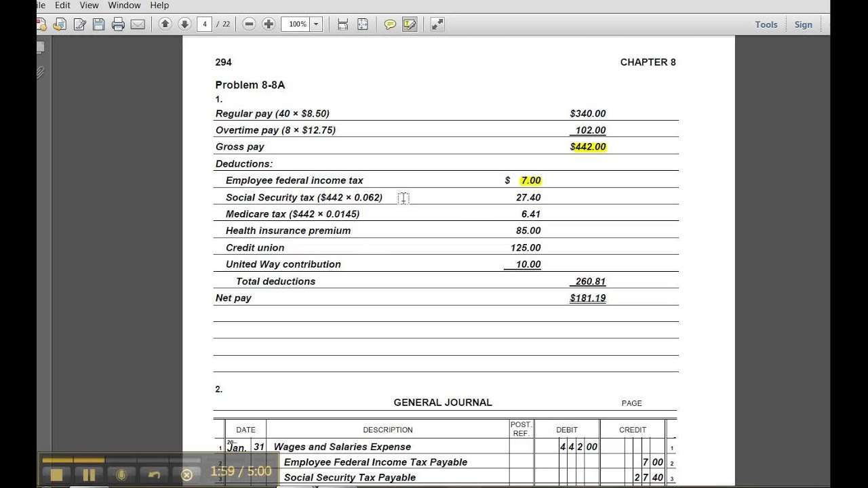Viewport: 868px width, 488px height.
Task: Zoom out with the minus button
Action: coord(249,24)
